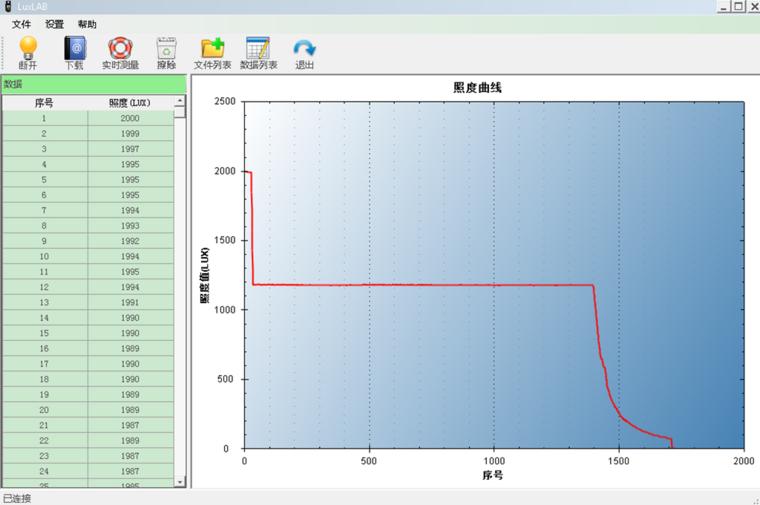Click serial number 19 in the table
760x505 pixels.
pyautogui.click(x=44, y=395)
